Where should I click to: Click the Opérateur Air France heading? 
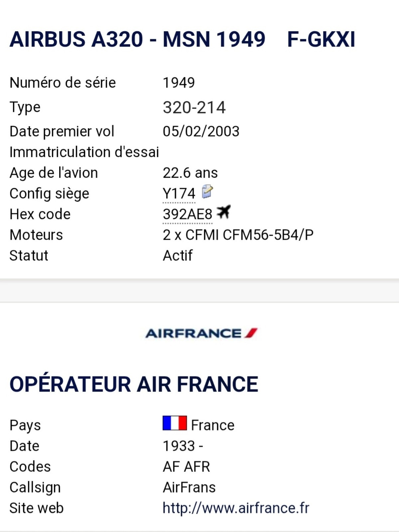134,384
